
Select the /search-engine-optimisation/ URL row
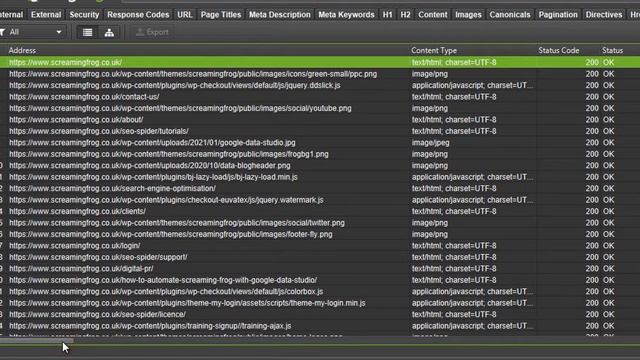320,188
